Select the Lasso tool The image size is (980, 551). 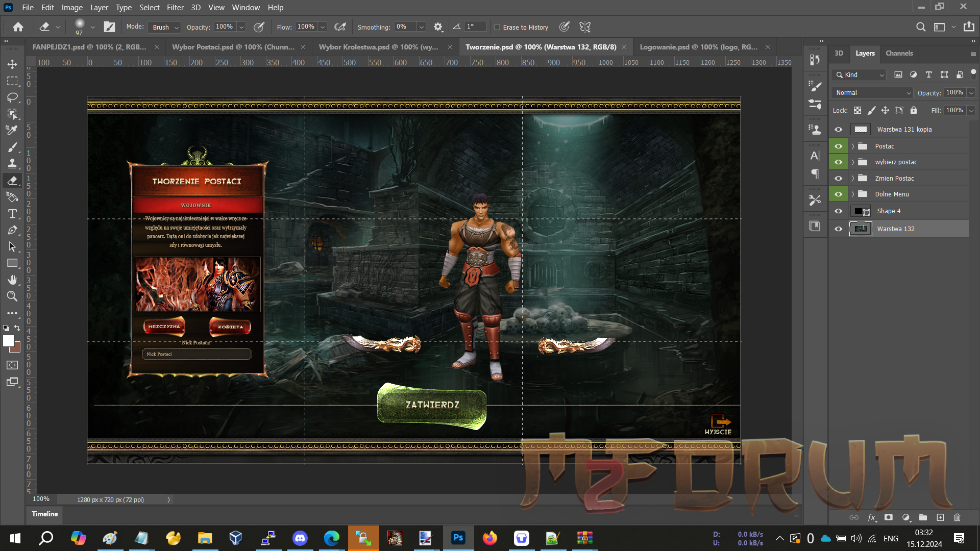point(12,97)
